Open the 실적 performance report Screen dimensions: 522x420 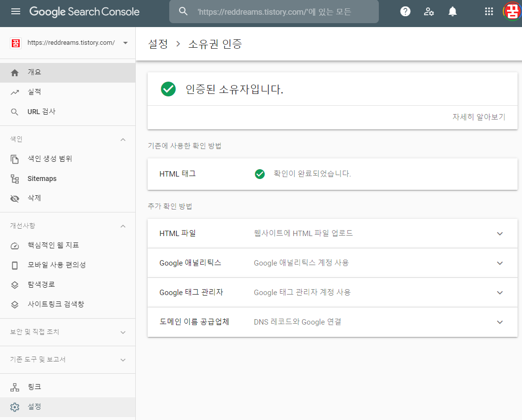coord(67,92)
